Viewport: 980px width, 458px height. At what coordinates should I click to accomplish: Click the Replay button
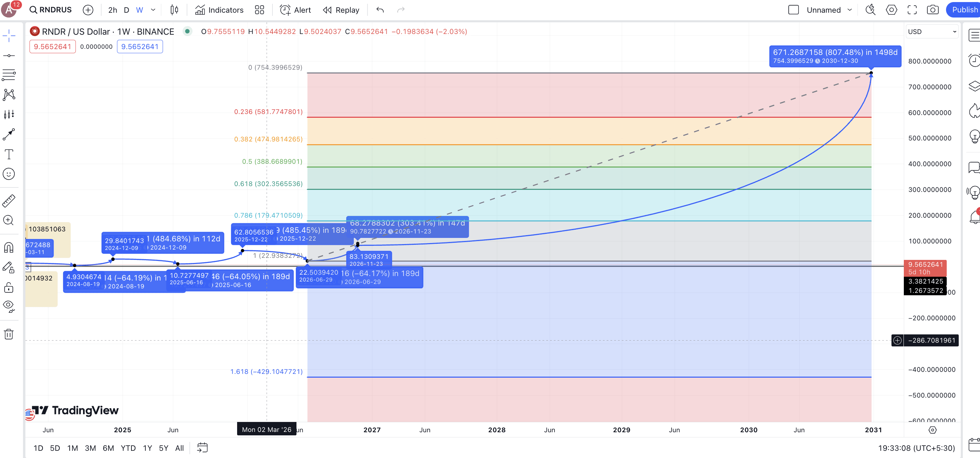pyautogui.click(x=341, y=10)
